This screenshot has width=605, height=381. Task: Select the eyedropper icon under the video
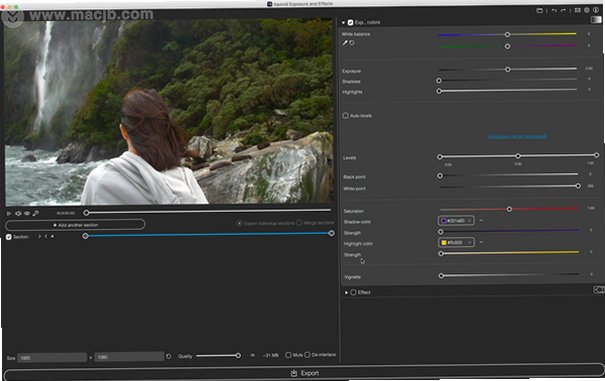(35, 213)
